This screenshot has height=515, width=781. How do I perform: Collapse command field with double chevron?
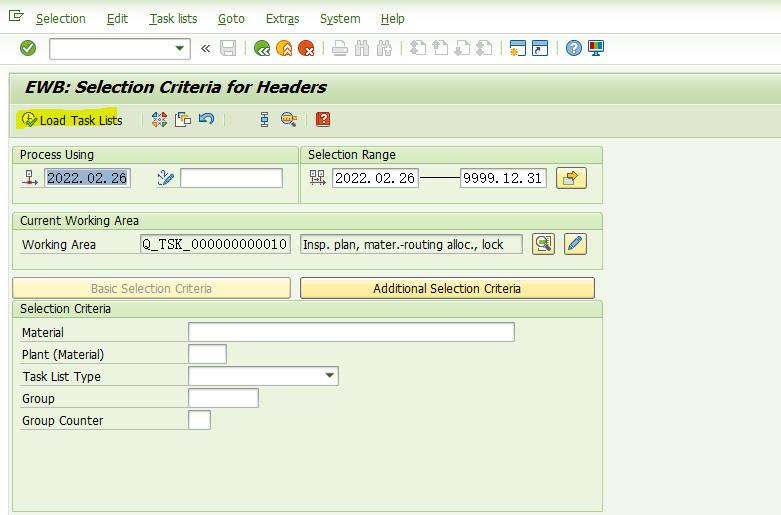205,48
